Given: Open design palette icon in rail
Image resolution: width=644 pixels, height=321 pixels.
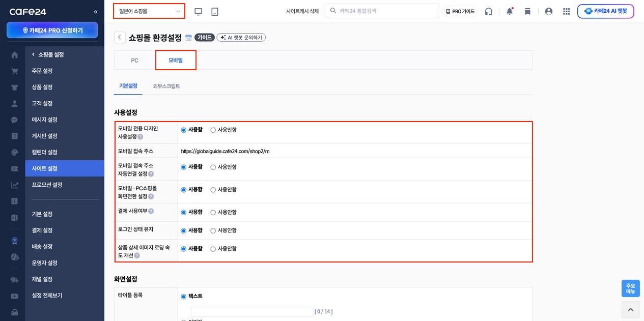Looking at the screenshot, I should pos(14,153).
